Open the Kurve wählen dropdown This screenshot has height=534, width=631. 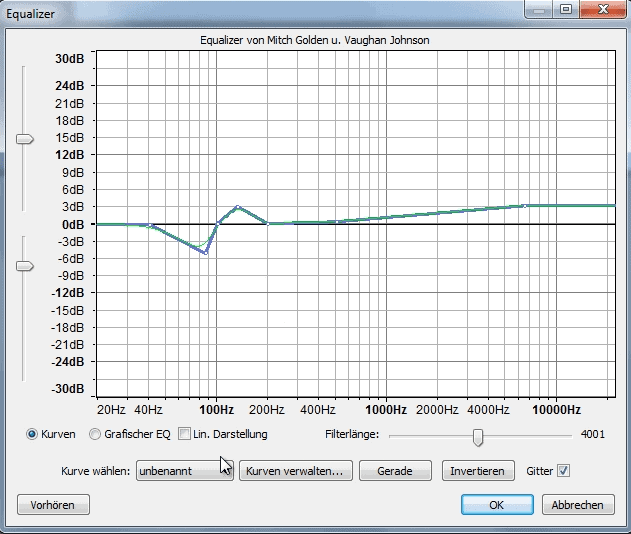click(x=185, y=471)
